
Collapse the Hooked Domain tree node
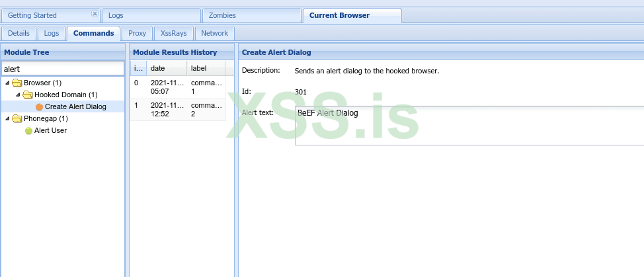pyautogui.click(x=18, y=95)
